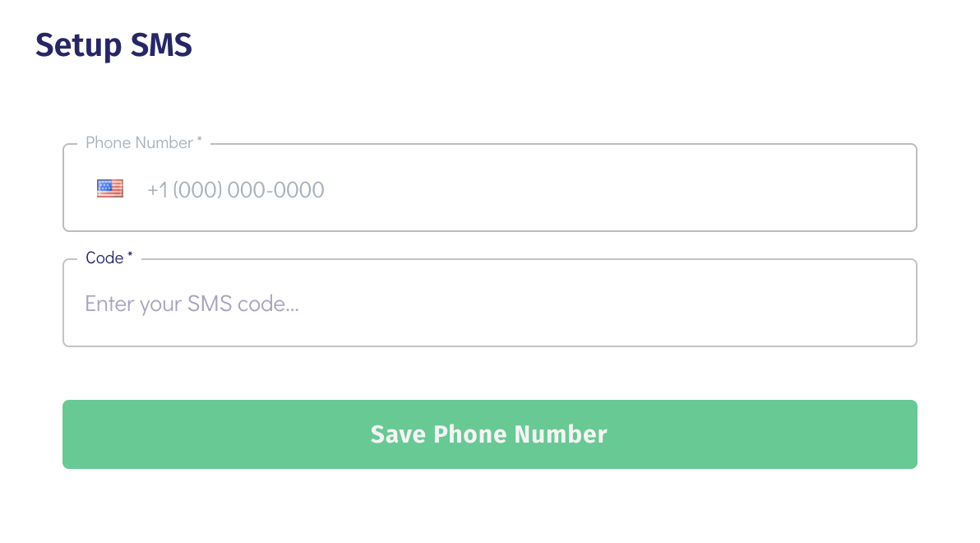Viewport: 980px width, 543px height.
Task: Click the asterisk next to Code label
Action: (130, 257)
